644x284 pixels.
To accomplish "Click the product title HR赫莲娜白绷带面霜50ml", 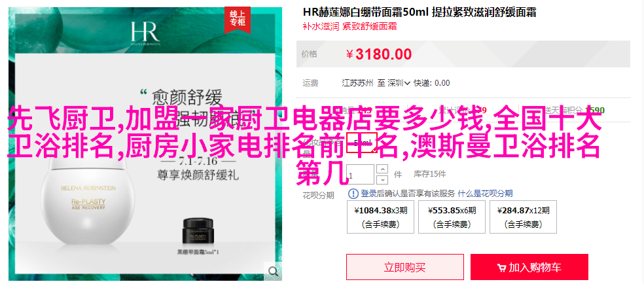I will click(x=365, y=12).
